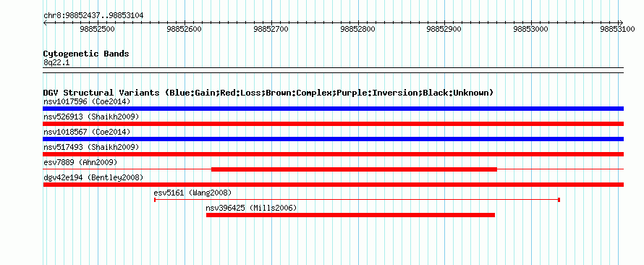This screenshot has height=265, width=644.
Task: Click ruler position 98852500
Action: tap(98, 29)
